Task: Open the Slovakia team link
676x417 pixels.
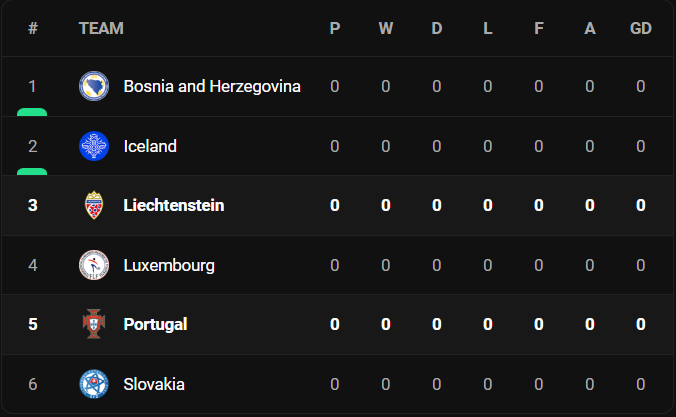Action: [x=154, y=384]
